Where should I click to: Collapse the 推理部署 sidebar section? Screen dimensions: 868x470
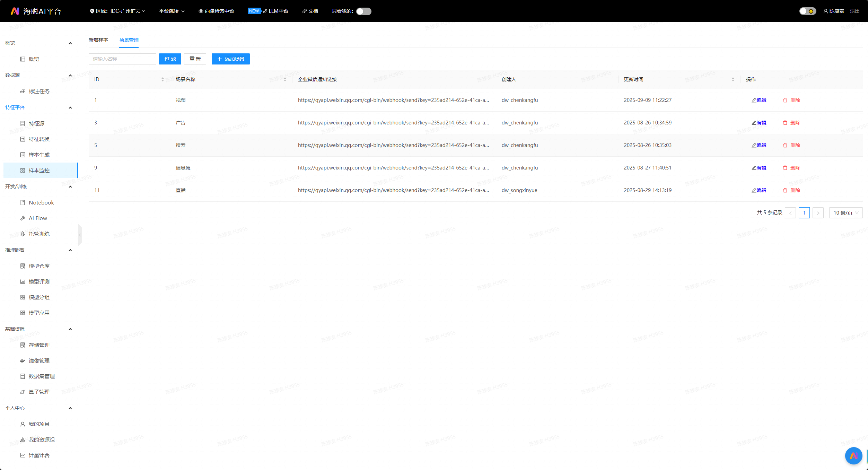coord(70,250)
